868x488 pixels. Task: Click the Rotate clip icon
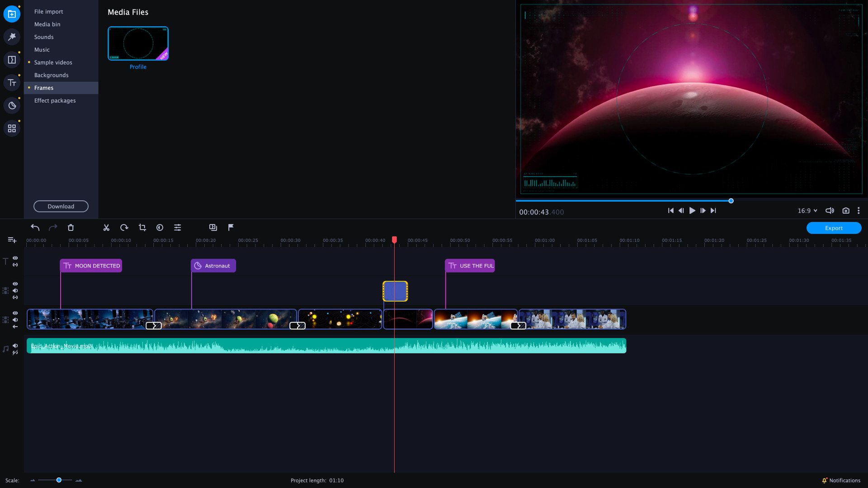(124, 227)
